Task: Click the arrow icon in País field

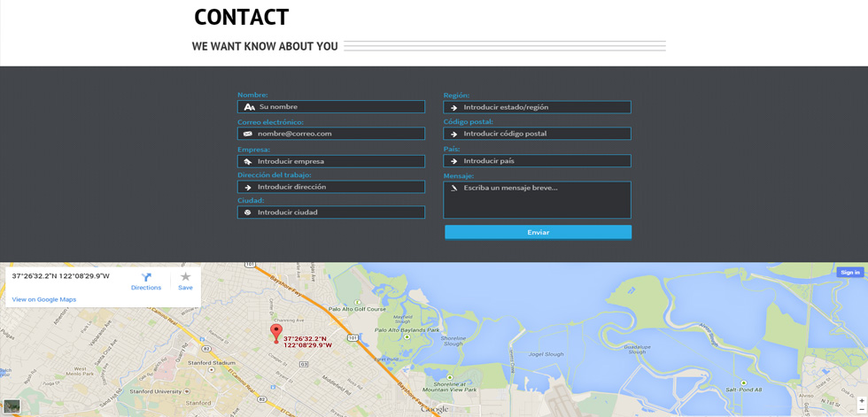Action: 453,161
